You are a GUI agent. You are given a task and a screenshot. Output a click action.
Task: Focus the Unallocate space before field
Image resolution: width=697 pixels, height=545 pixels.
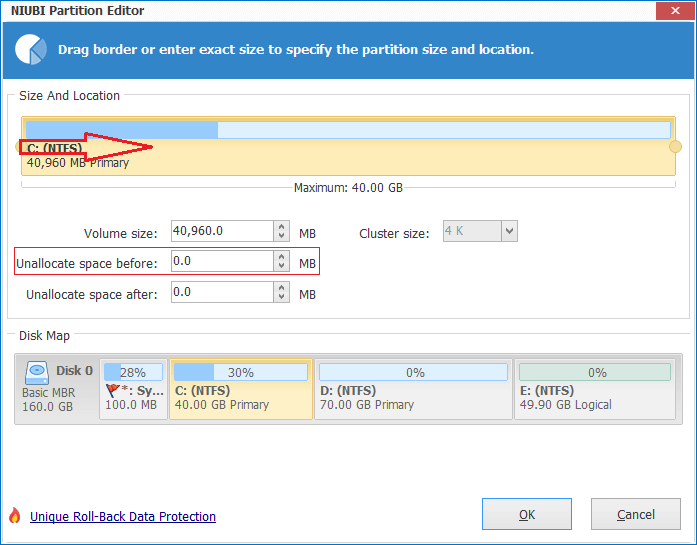222,262
